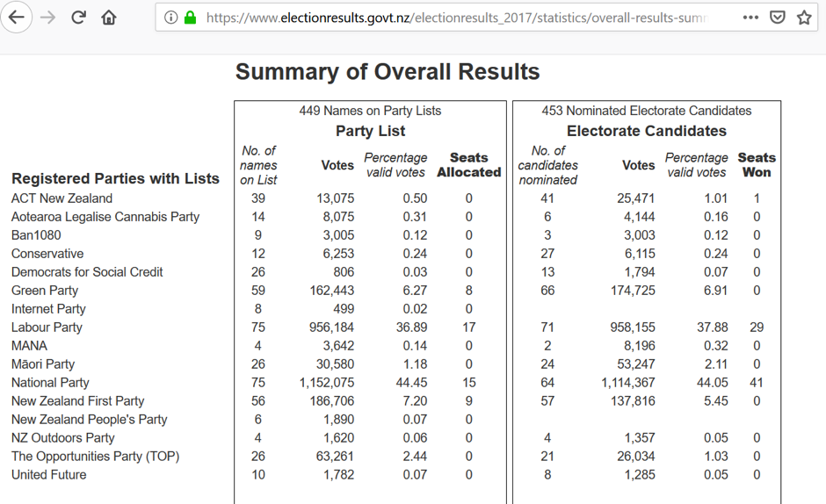
Task: Select the Electorate Candidates section heading
Action: pyautogui.click(x=647, y=131)
